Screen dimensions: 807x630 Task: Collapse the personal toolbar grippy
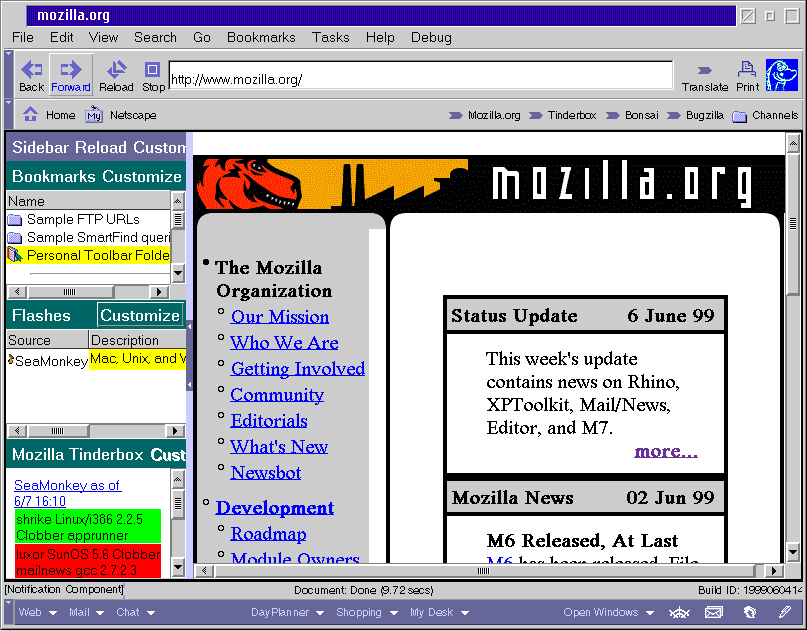(8, 114)
